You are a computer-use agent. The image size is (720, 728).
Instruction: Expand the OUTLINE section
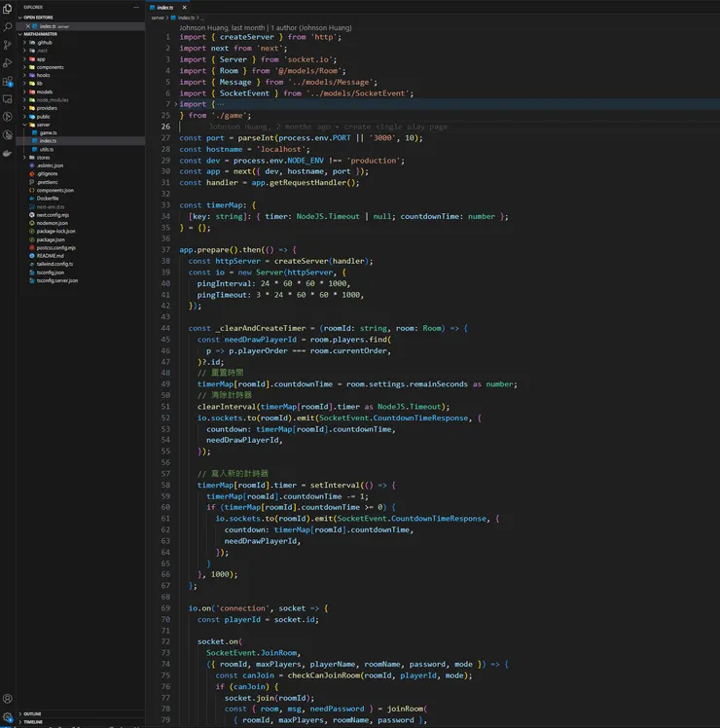32,713
